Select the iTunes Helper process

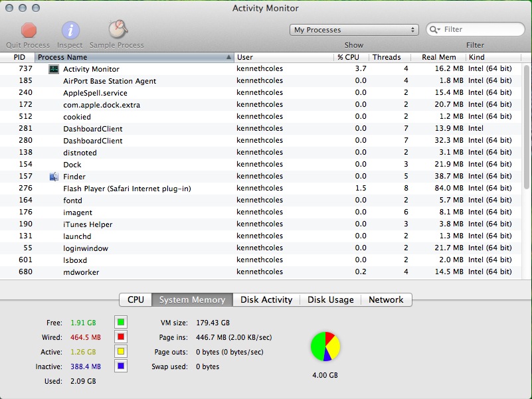point(260,224)
